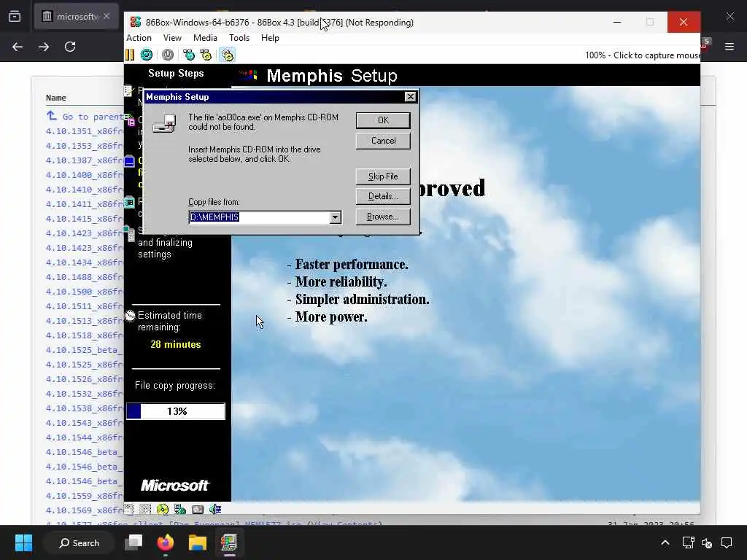Expand the Copy files from dropdown arrow
The image size is (747, 560).
[x=335, y=217]
